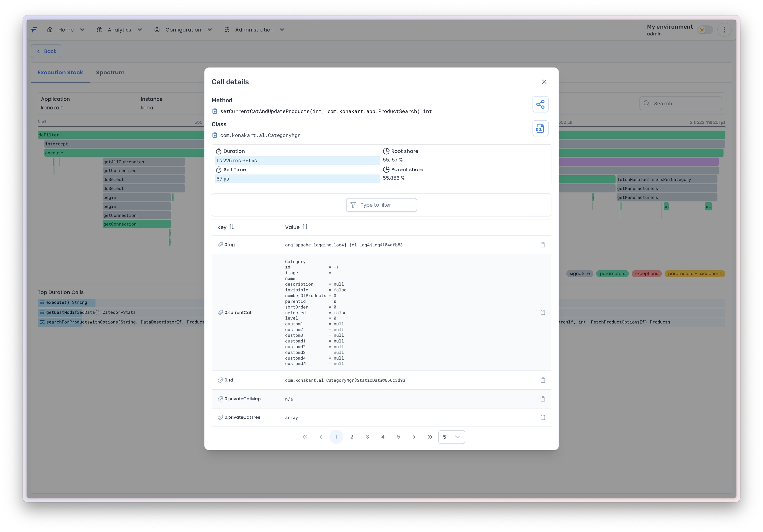Screen dimensions: 763x532
Task: Click the binary file icon below share
Action: point(540,128)
